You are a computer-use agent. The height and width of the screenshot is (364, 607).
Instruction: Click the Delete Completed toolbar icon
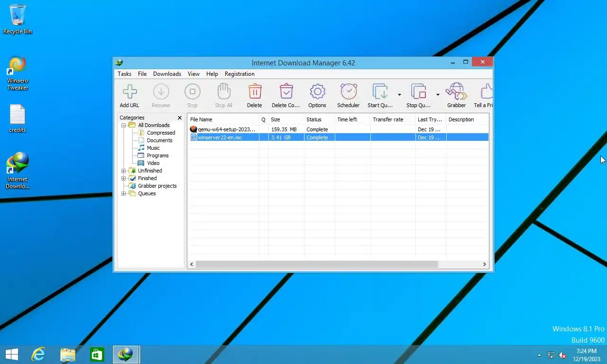pyautogui.click(x=286, y=91)
